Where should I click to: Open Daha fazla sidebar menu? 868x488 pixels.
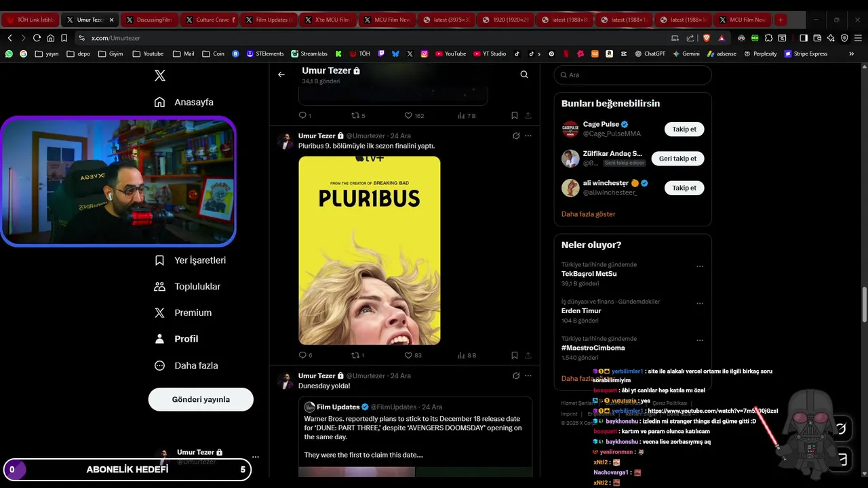[x=186, y=365]
